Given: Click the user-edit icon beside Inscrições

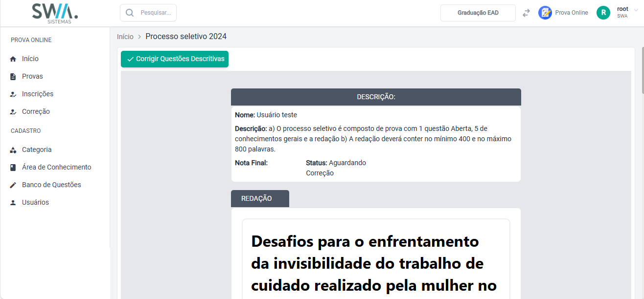Looking at the screenshot, I should click(x=13, y=94).
